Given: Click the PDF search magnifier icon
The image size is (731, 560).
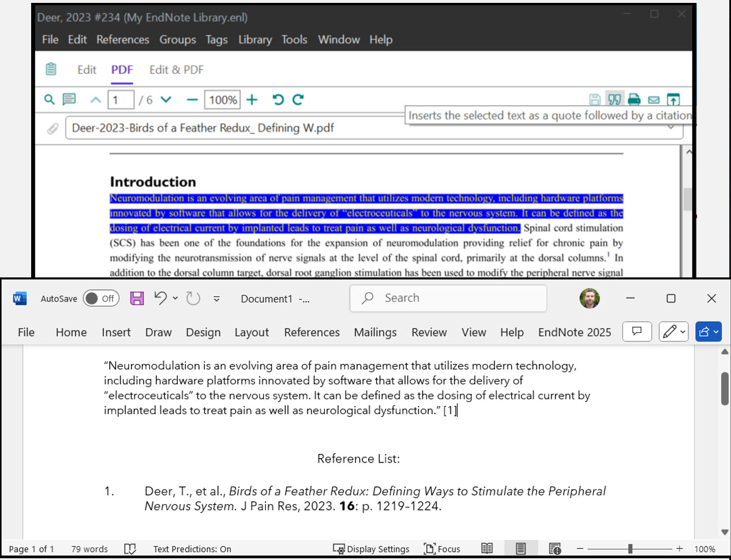Looking at the screenshot, I should point(50,100).
